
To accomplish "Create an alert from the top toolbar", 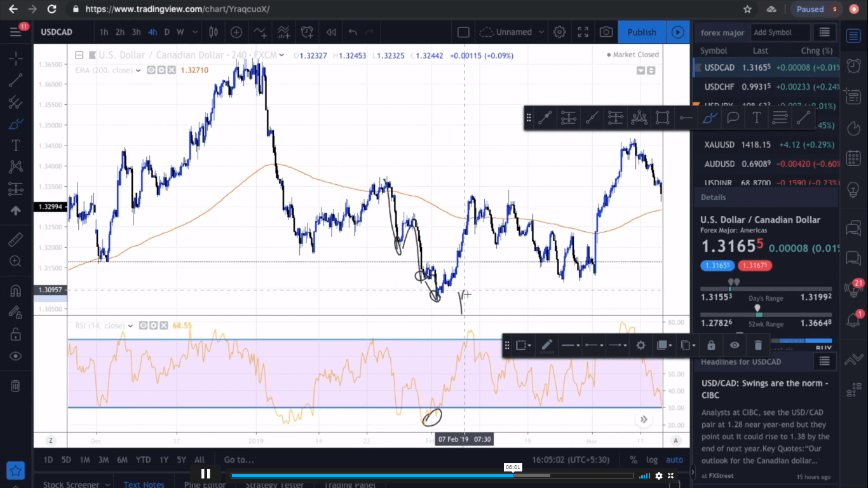I will [x=308, y=32].
